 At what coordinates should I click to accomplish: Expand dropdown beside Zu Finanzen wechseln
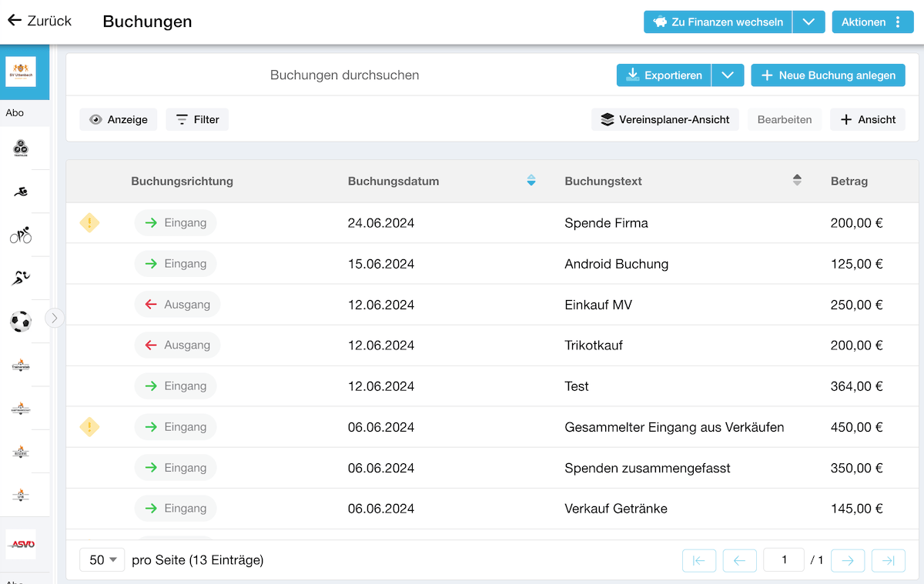click(808, 22)
